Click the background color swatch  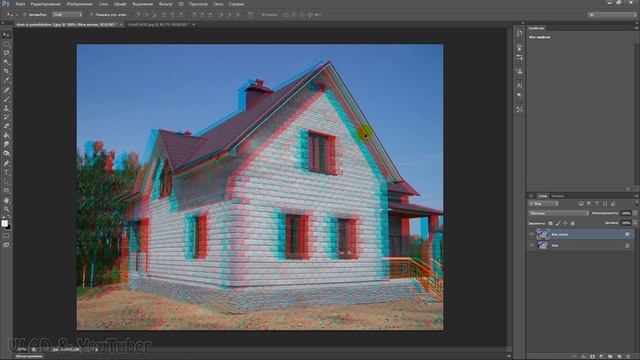click(x=8, y=227)
